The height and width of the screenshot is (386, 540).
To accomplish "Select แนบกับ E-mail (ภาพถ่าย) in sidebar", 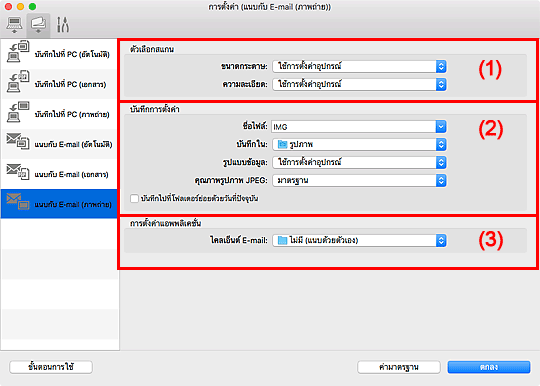I will (59, 204).
